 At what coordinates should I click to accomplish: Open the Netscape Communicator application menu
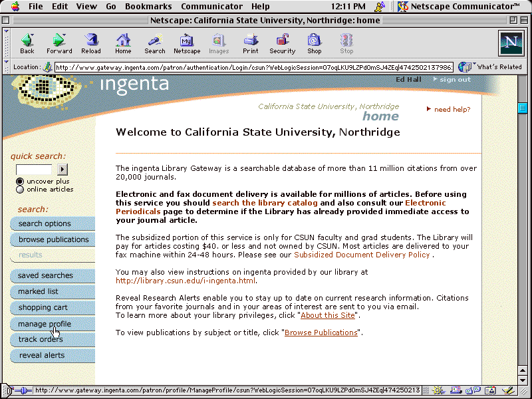pyautogui.click(x=459, y=6)
